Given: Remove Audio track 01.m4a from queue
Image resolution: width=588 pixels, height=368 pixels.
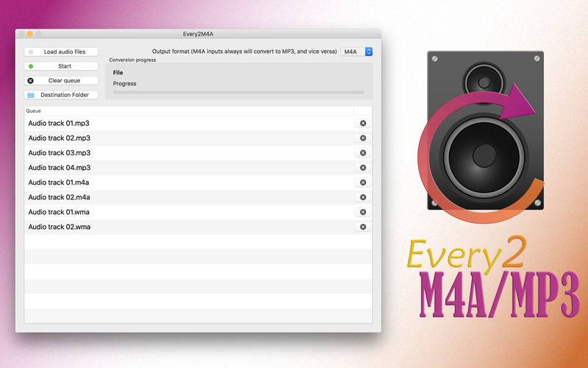Looking at the screenshot, I should pos(362,183).
